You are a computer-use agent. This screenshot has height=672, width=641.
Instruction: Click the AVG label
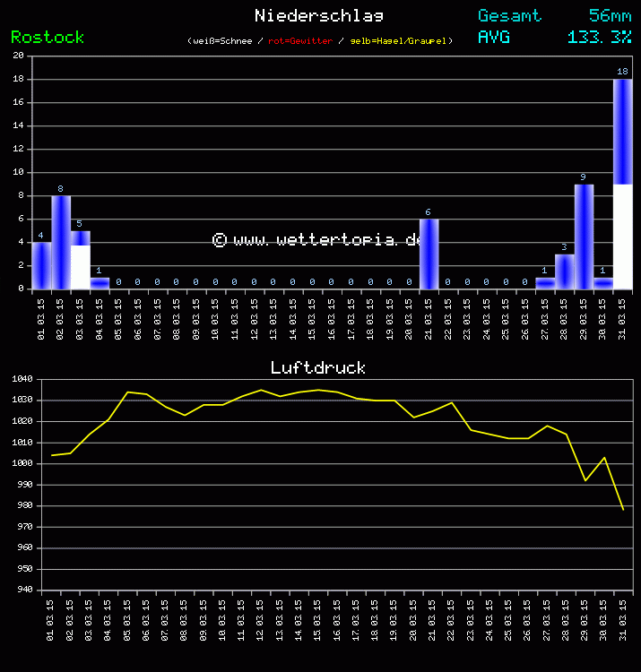pos(494,37)
